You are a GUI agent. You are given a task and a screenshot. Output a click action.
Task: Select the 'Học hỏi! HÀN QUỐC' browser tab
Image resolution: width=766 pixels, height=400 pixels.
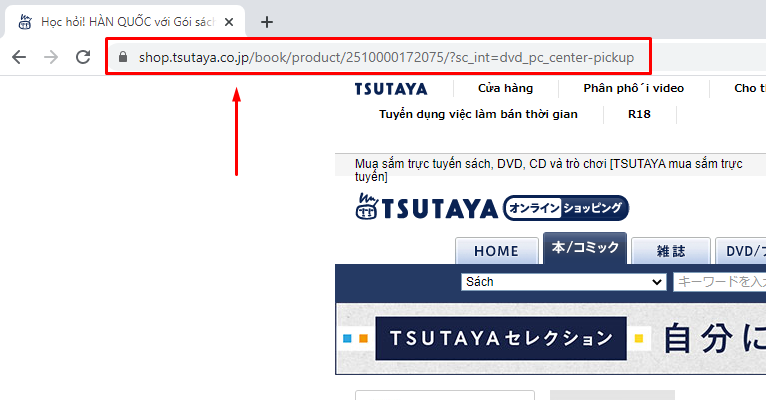tap(125, 21)
